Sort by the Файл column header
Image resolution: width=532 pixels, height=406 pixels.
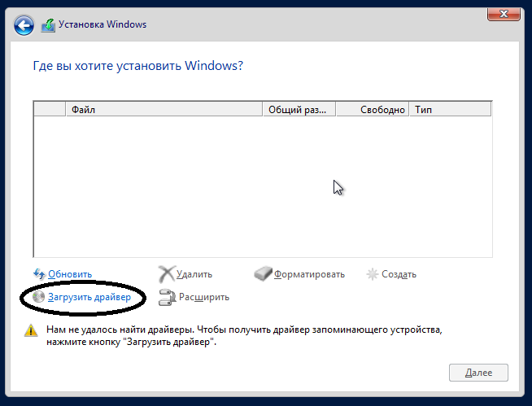pos(164,110)
